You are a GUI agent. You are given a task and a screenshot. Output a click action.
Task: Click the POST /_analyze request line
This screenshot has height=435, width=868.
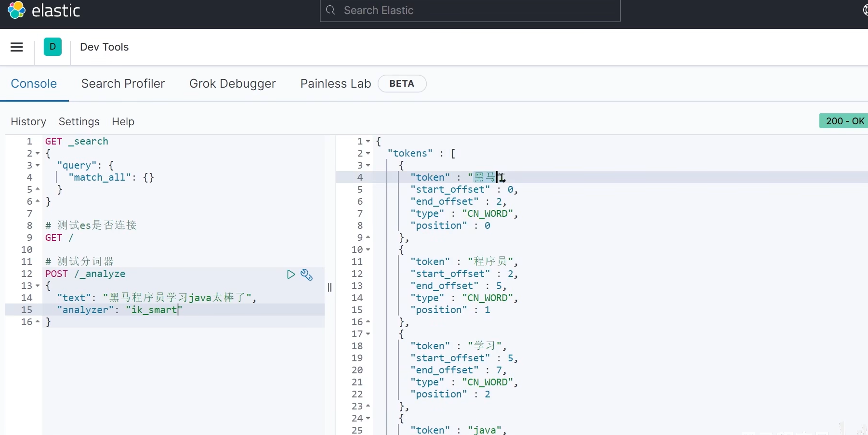pyautogui.click(x=85, y=274)
